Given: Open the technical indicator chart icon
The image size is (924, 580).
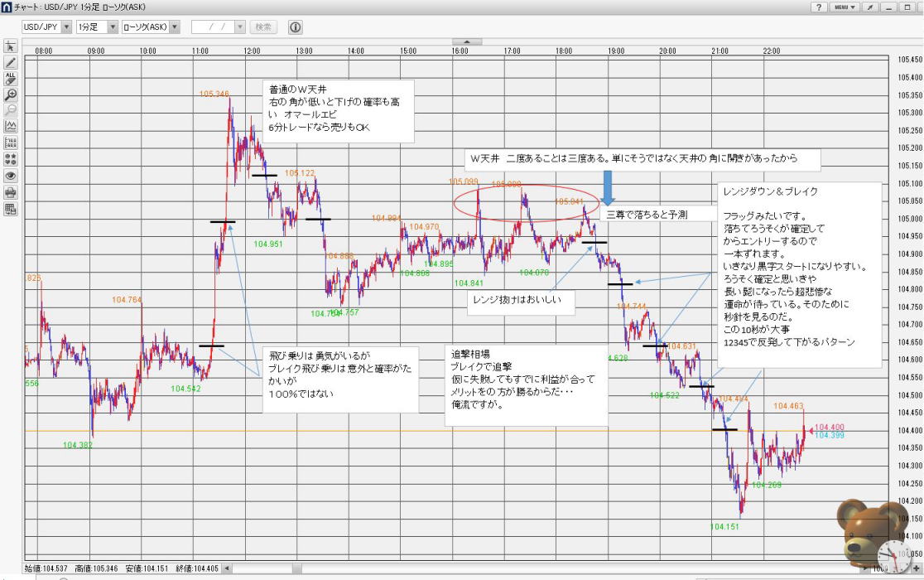Looking at the screenshot, I should (11, 126).
